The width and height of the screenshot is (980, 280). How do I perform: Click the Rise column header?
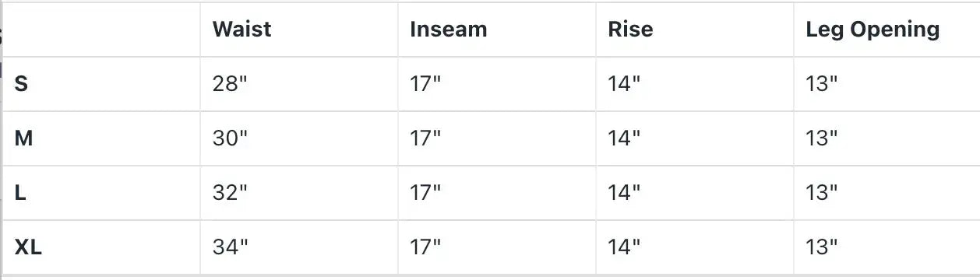630,30
